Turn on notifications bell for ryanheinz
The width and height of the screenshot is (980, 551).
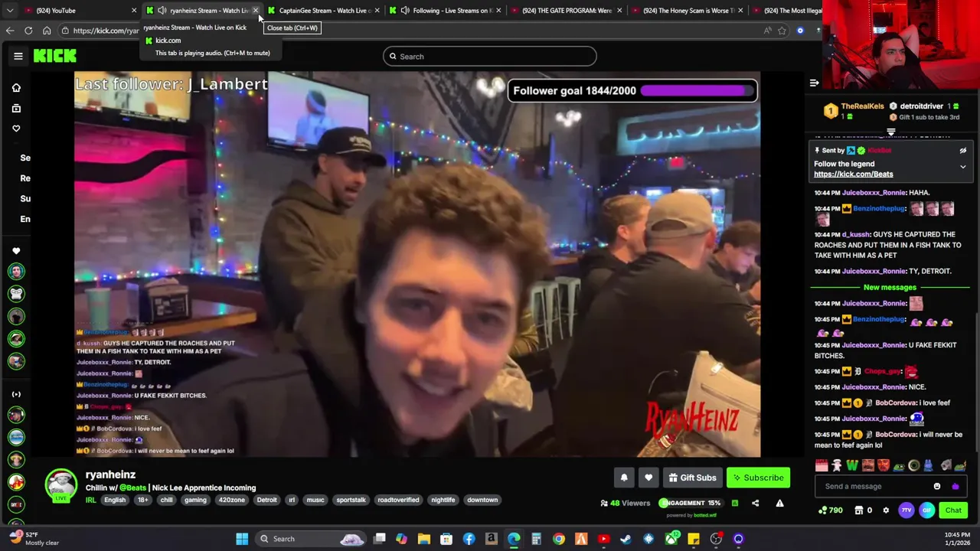[x=624, y=478]
